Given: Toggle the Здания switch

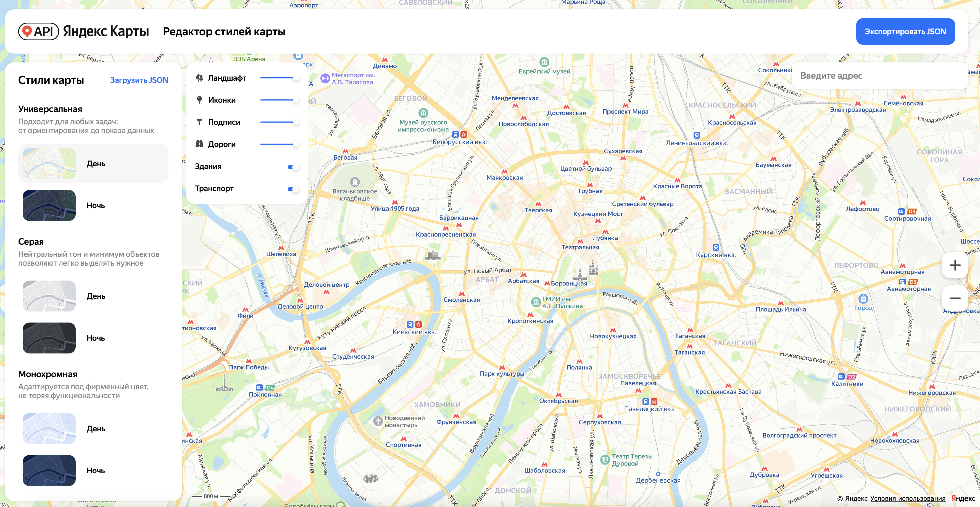Looking at the screenshot, I should (x=293, y=167).
